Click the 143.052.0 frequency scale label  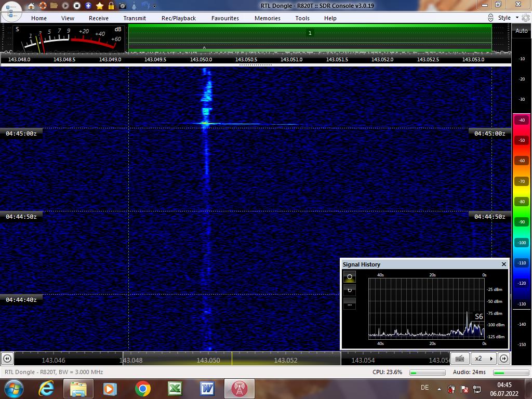pos(382,59)
